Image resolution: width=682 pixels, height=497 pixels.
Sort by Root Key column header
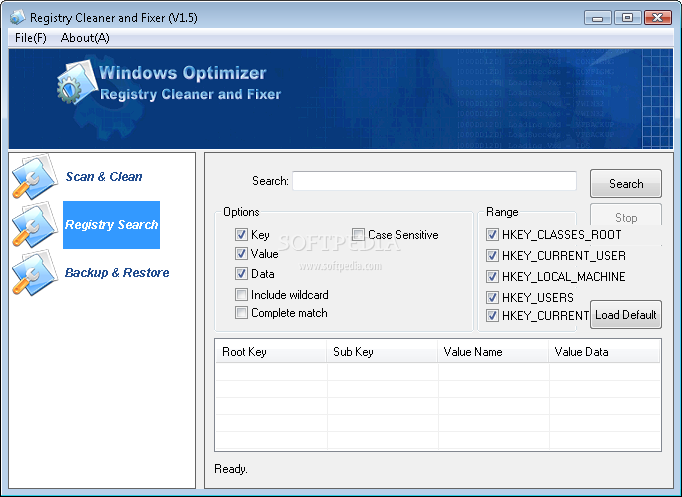tap(271, 351)
